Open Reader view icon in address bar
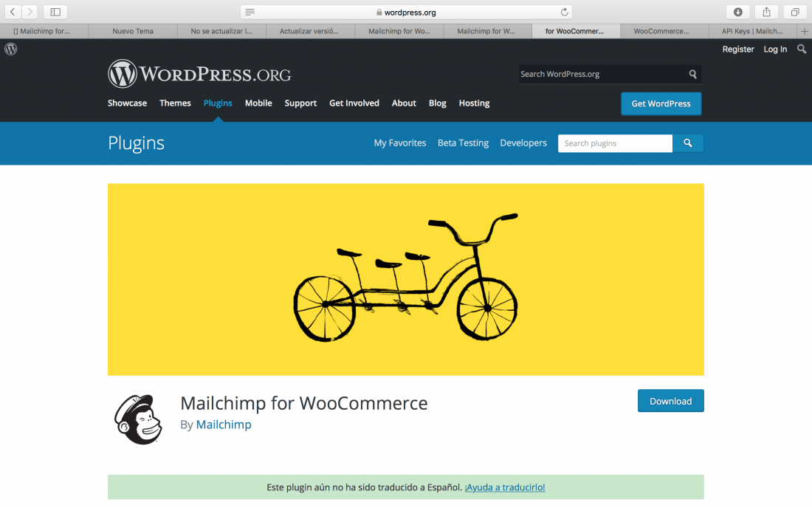Screen dimensions: 812x508 pyautogui.click(x=250, y=12)
